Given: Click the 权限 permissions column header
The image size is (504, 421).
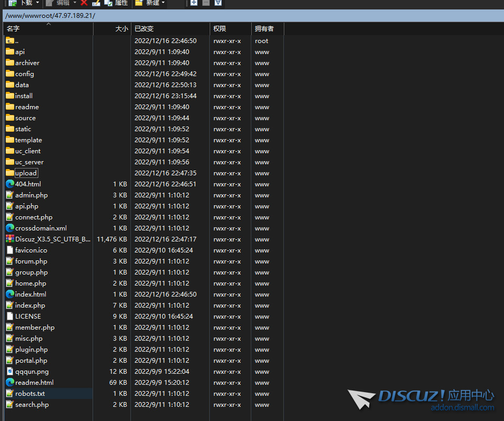Looking at the screenshot, I should tap(220, 29).
